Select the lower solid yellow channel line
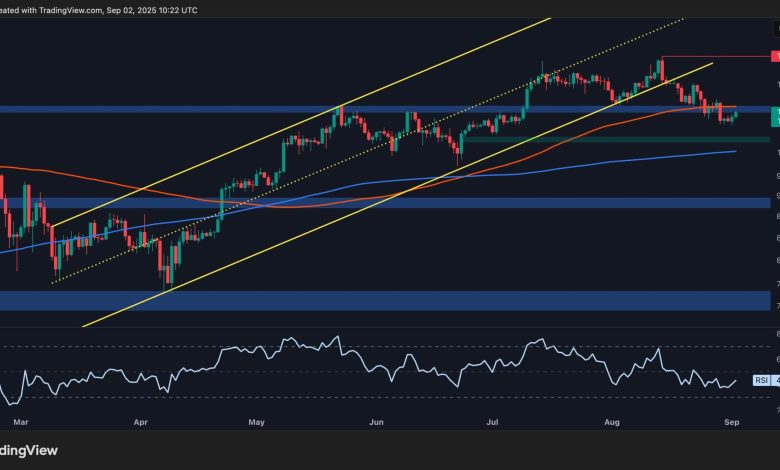Image resolution: width=780 pixels, height=470 pixels. point(398,195)
